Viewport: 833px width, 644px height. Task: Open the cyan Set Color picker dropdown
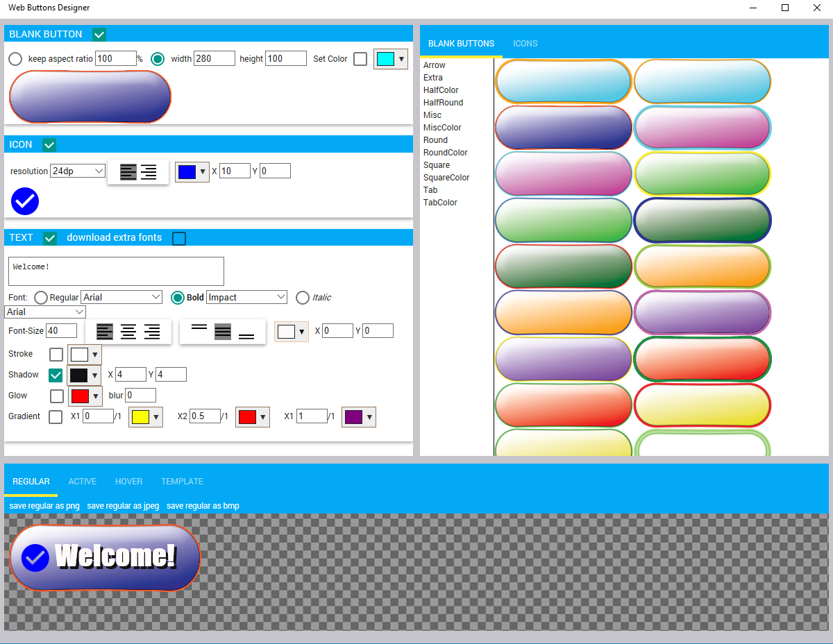point(391,59)
